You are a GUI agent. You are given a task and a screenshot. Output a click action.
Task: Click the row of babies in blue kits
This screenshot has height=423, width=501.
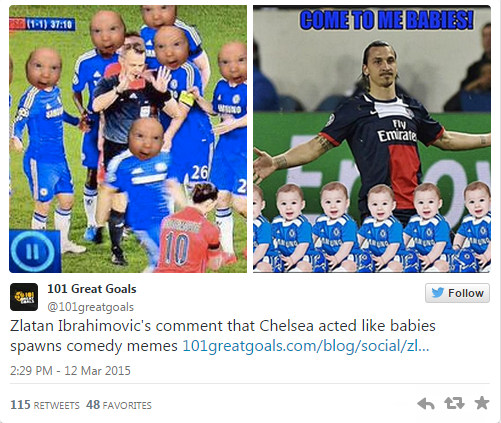[372, 228]
